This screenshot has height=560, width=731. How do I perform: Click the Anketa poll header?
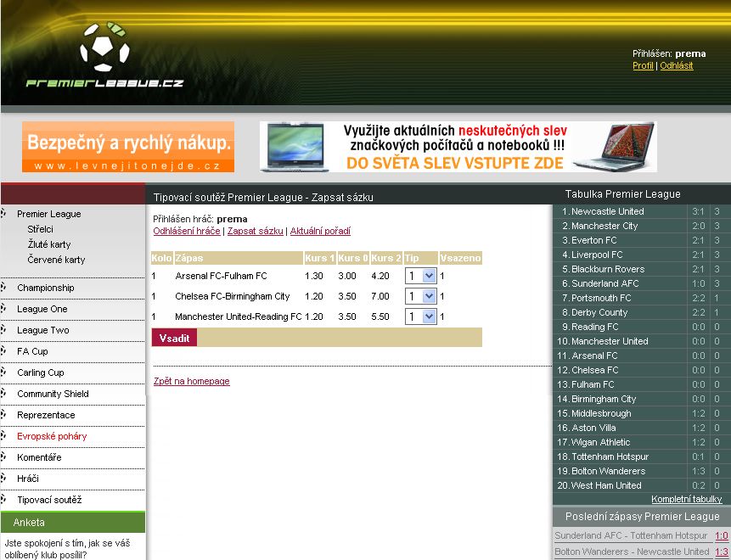tap(73, 523)
